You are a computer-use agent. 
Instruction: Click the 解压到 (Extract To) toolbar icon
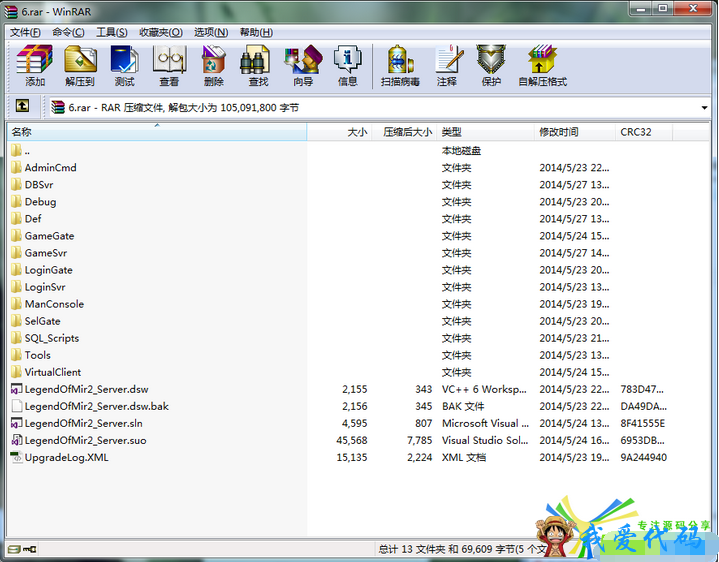click(x=80, y=59)
